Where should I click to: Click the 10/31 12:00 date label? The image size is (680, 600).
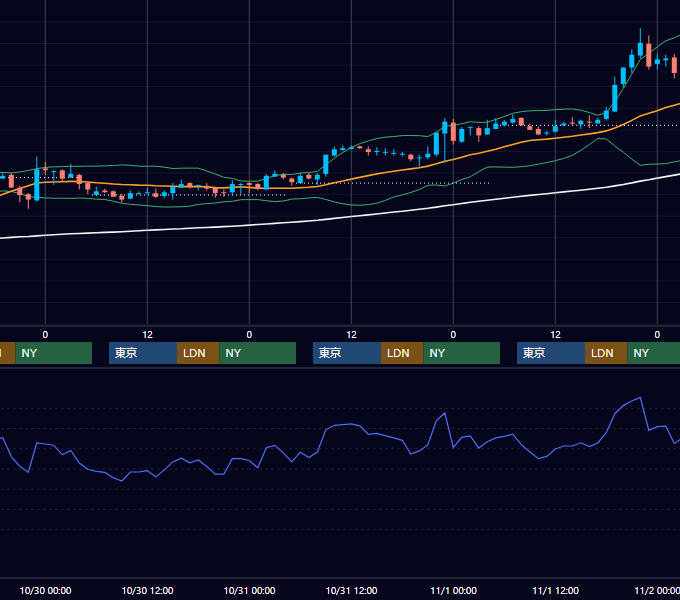351,590
